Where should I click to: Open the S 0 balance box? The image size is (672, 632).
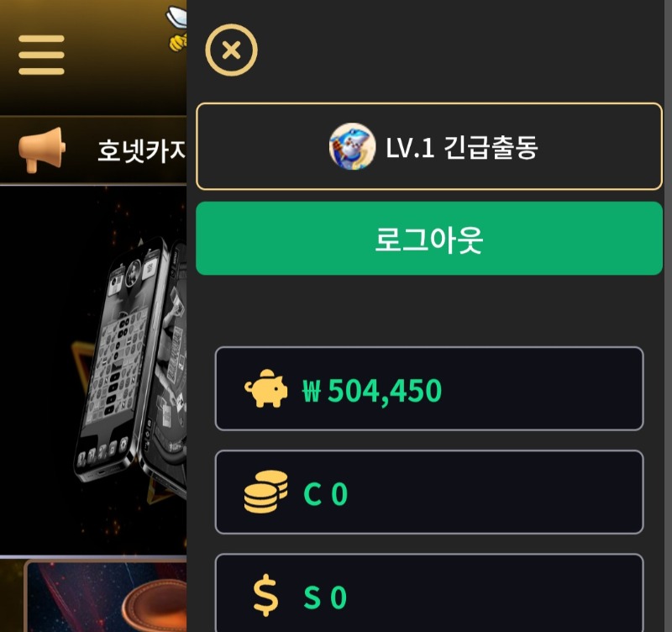pyautogui.click(x=429, y=593)
